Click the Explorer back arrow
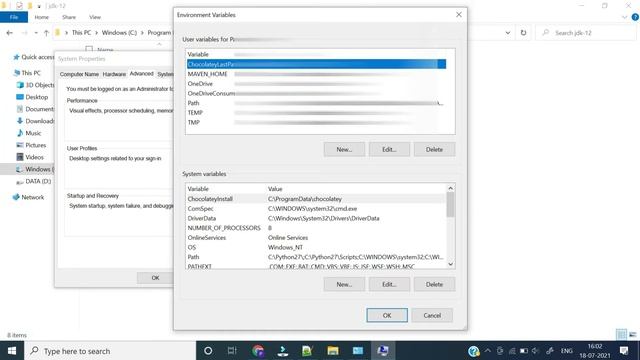The width and height of the screenshot is (640, 360). [9, 33]
